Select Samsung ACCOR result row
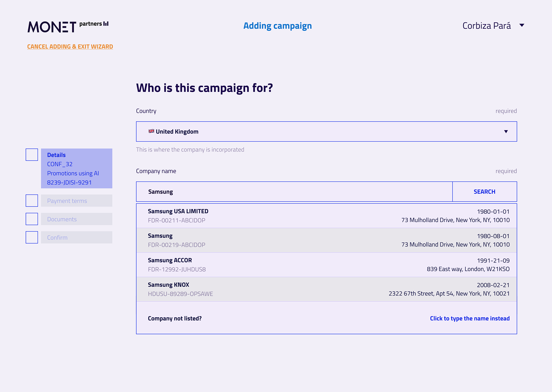The image size is (552, 392). 326,265
